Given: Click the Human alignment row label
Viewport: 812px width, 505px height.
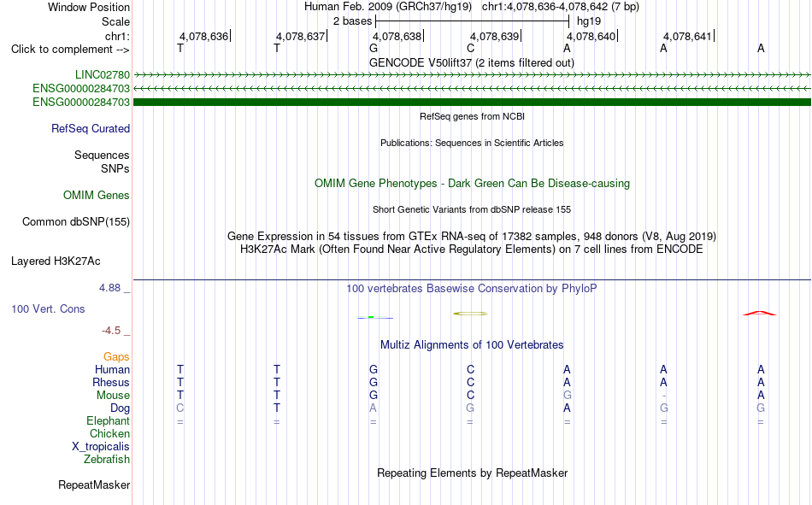Looking at the screenshot, I should [x=112, y=369].
